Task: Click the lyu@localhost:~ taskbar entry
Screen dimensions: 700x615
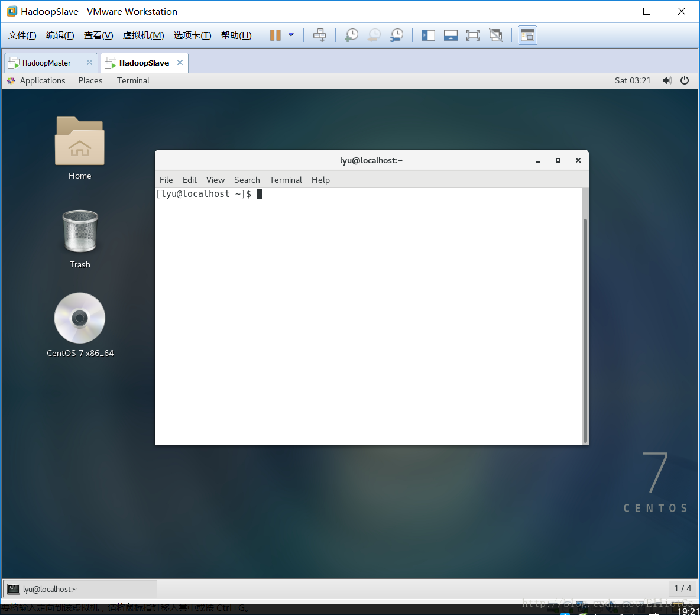Action: (80, 589)
